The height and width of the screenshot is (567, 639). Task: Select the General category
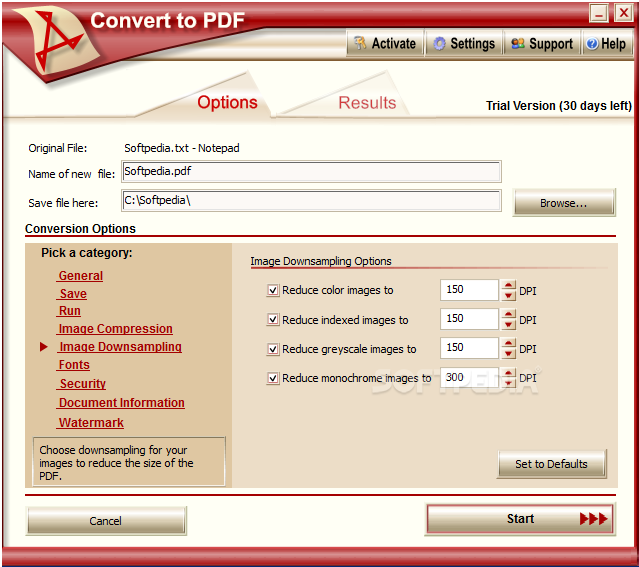click(x=80, y=276)
